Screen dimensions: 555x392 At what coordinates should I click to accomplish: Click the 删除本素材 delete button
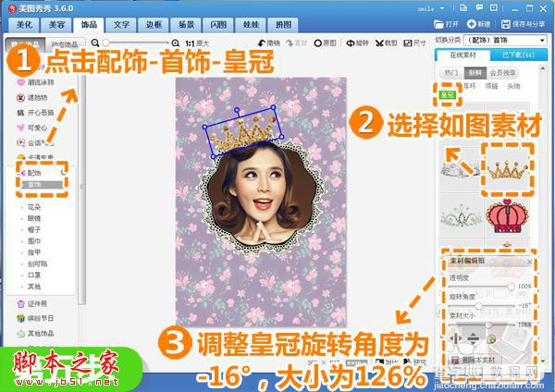pyautogui.click(x=474, y=361)
